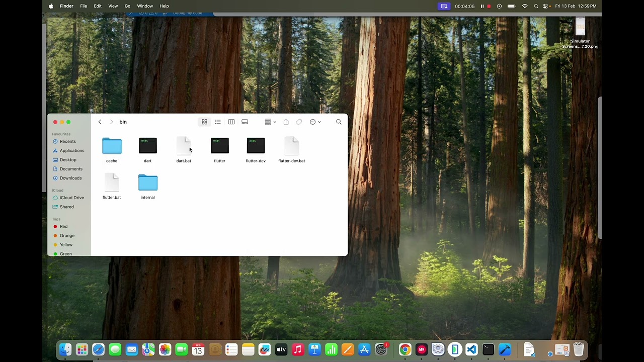Open the Window menu
Viewport: 644px width, 362px height.
(145, 6)
